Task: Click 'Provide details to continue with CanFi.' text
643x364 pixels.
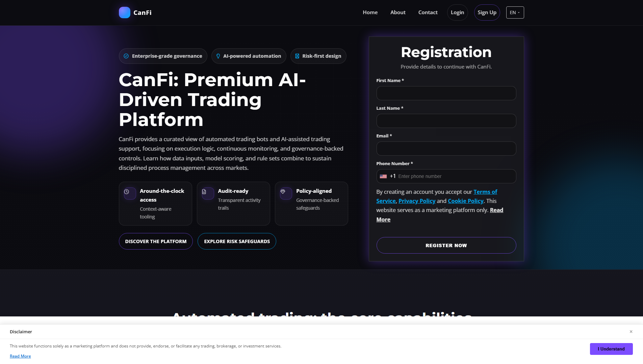Action: tap(446, 67)
